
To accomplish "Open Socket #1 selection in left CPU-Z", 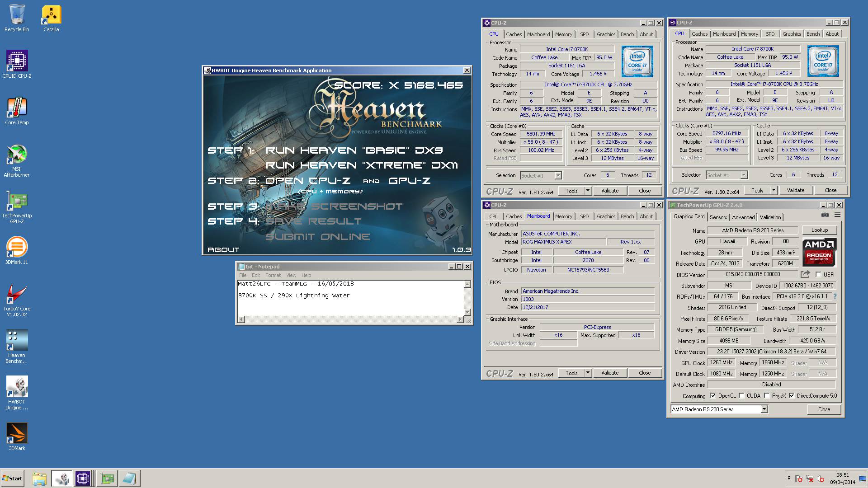I will pyautogui.click(x=541, y=175).
